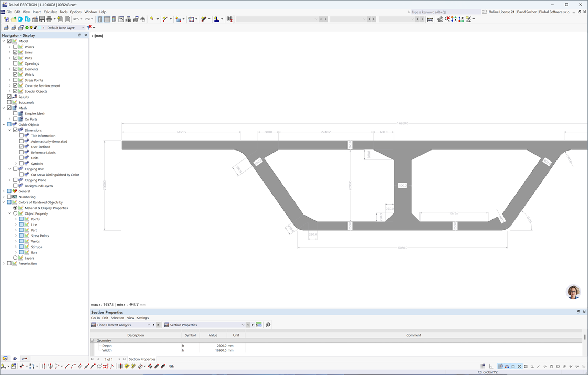The width and height of the screenshot is (588, 375).
Task: Uncheck the User-Defined dimensions checkbox
Action: (x=22, y=146)
